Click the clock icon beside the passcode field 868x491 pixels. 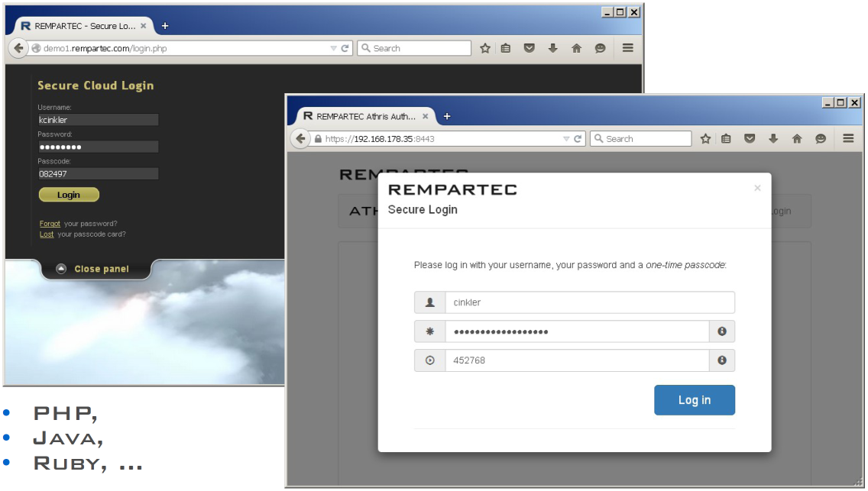[429, 360]
